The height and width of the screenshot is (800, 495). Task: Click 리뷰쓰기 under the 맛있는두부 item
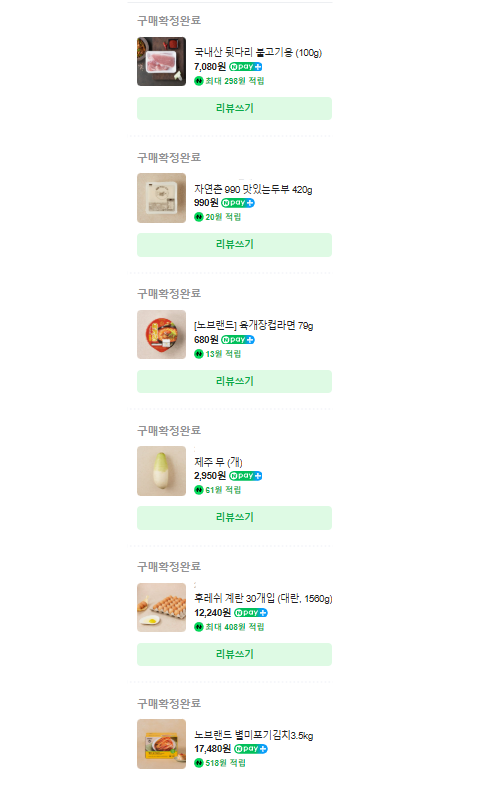click(x=234, y=244)
